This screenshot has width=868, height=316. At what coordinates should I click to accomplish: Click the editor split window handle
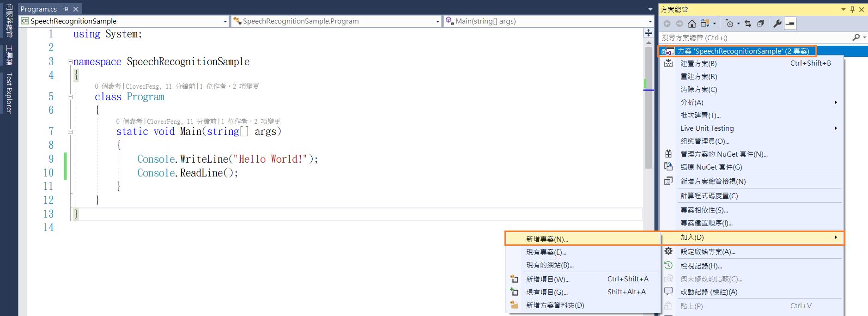649,33
